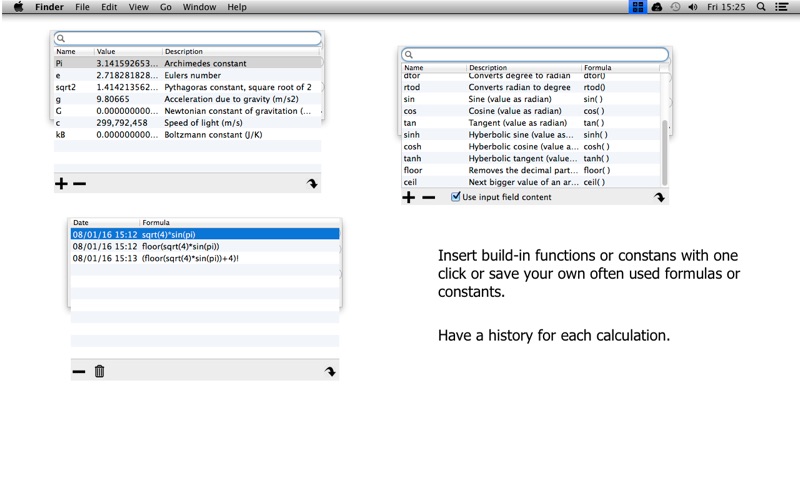Select the cos function row
This screenshot has width=800, height=500.
pos(531,111)
